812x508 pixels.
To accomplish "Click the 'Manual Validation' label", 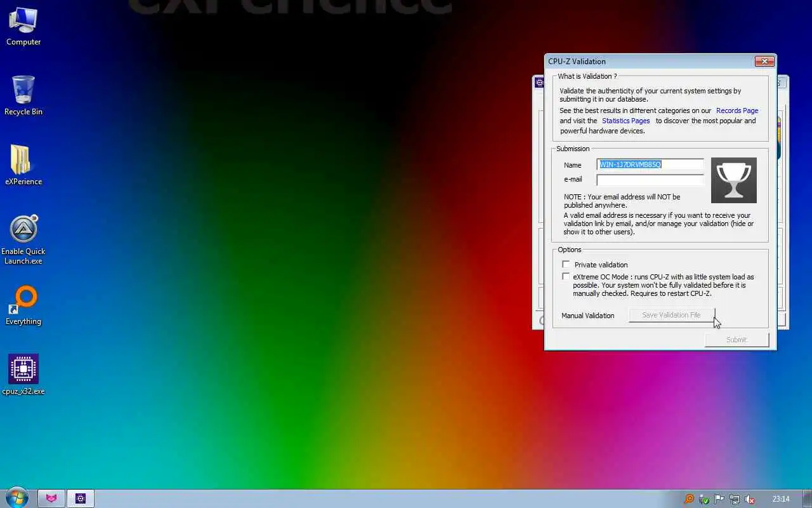I will click(587, 316).
